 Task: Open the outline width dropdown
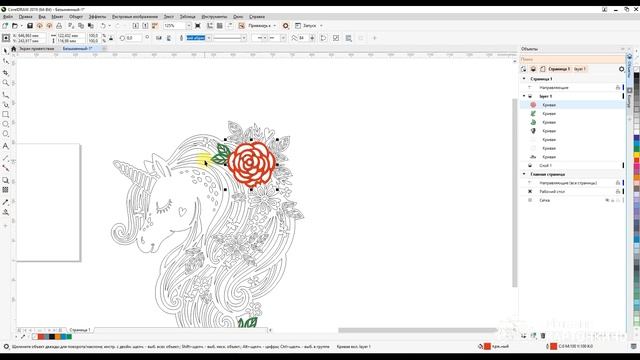pyautogui.click(x=209, y=38)
